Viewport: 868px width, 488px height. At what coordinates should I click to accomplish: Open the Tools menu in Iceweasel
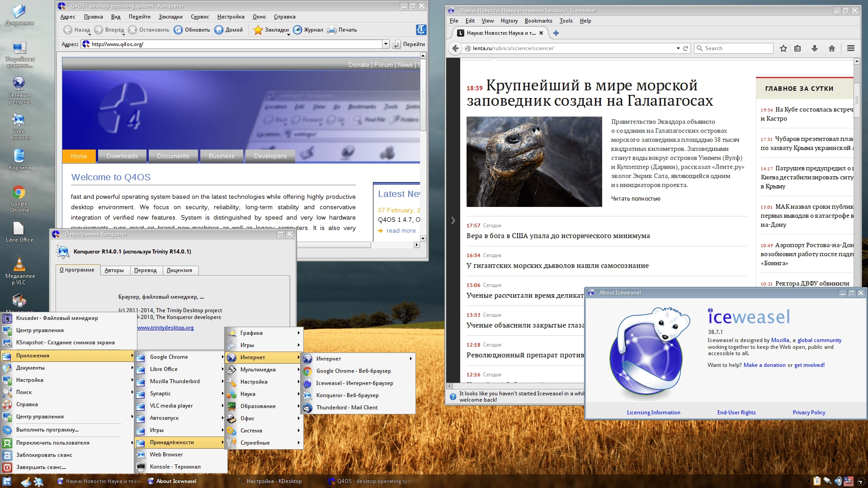click(x=566, y=21)
